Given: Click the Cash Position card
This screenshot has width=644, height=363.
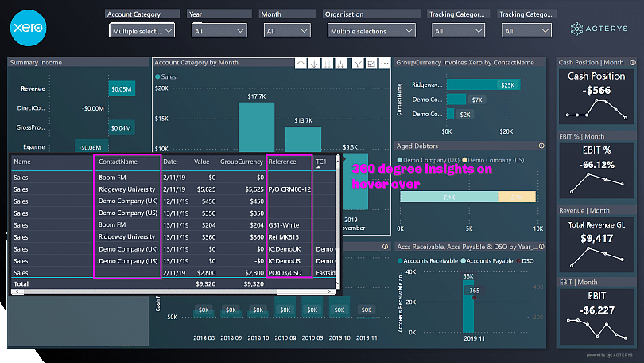Looking at the screenshot, I should pyautogui.click(x=596, y=97).
